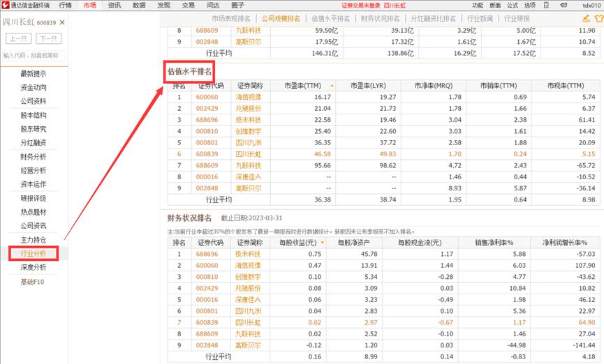Open code 002429 in the 估值水平排名 table
Viewport: 604px width, 364px height.
[x=207, y=109]
